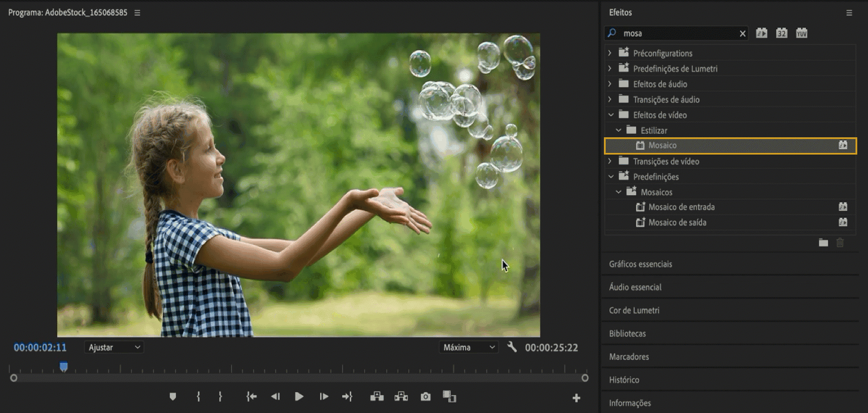Screen dimensions: 868x413
Task: Create a new custom bin folder
Action: pos(823,242)
